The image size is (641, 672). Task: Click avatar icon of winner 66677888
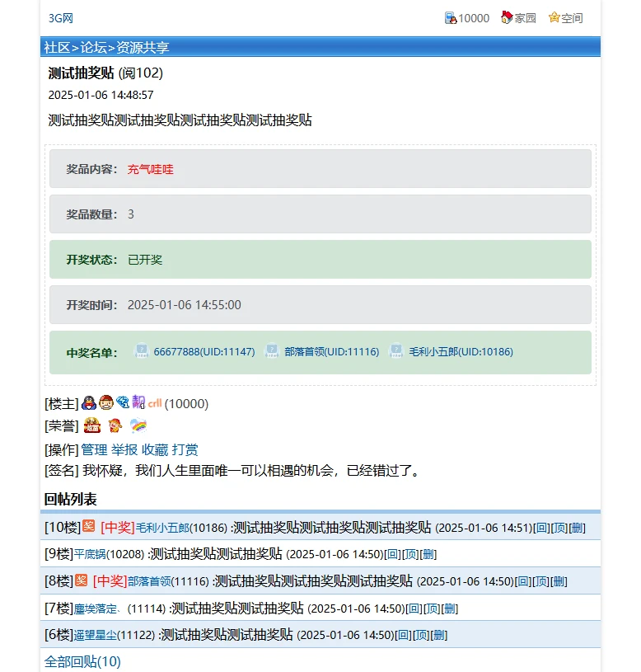coord(141,351)
